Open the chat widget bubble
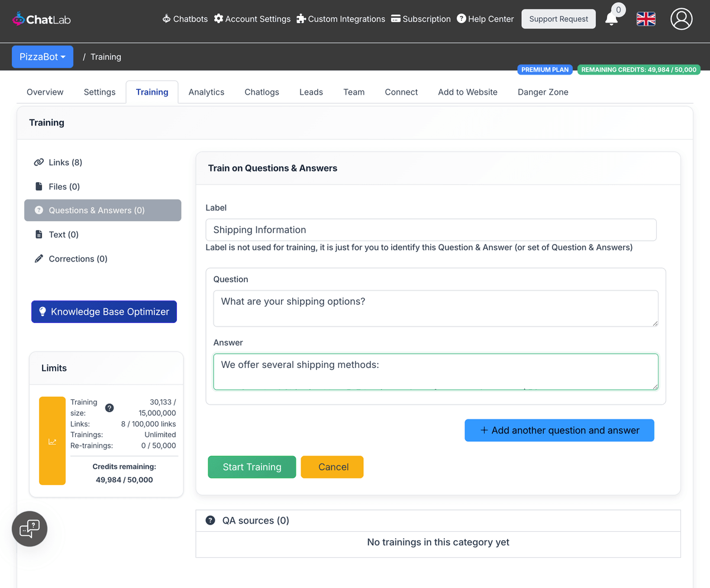This screenshot has width=710, height=588. point(29,528)
